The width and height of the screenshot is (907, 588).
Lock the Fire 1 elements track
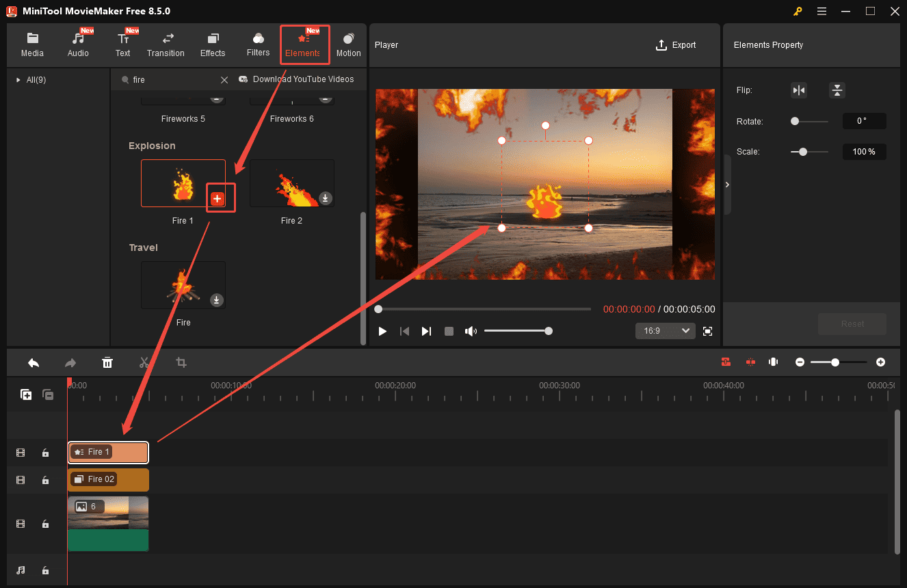tap(45, 452)
